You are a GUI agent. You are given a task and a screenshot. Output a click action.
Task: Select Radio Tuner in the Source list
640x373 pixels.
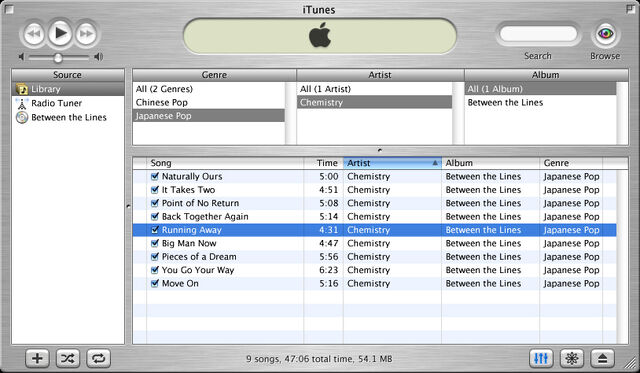point(68,103)
